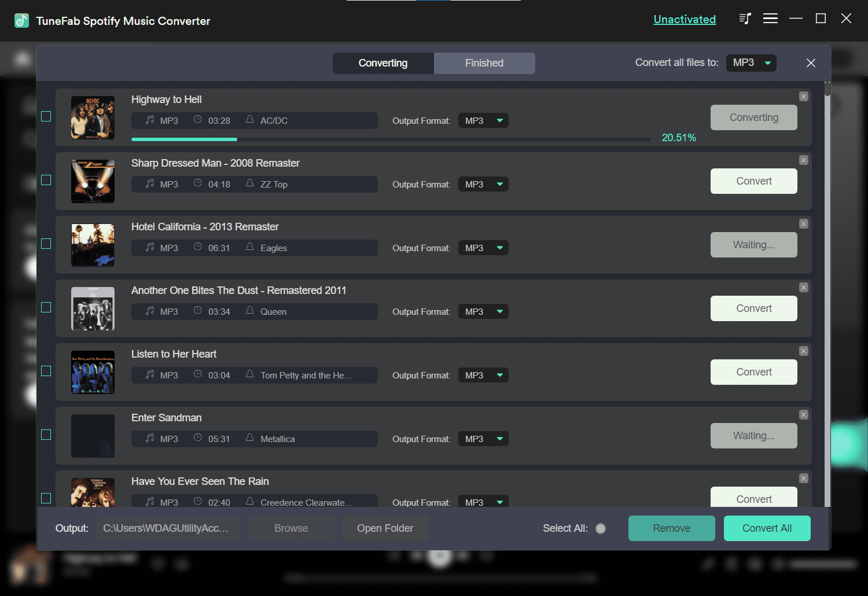Click the Convert All button
The image size is (868, 596).
[767, 528]
